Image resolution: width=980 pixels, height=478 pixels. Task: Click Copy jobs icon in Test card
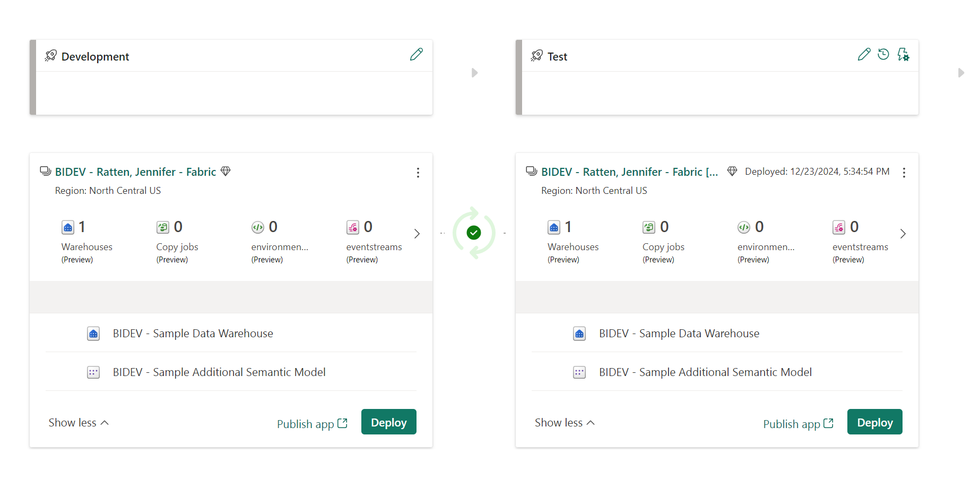coord(649,227)
